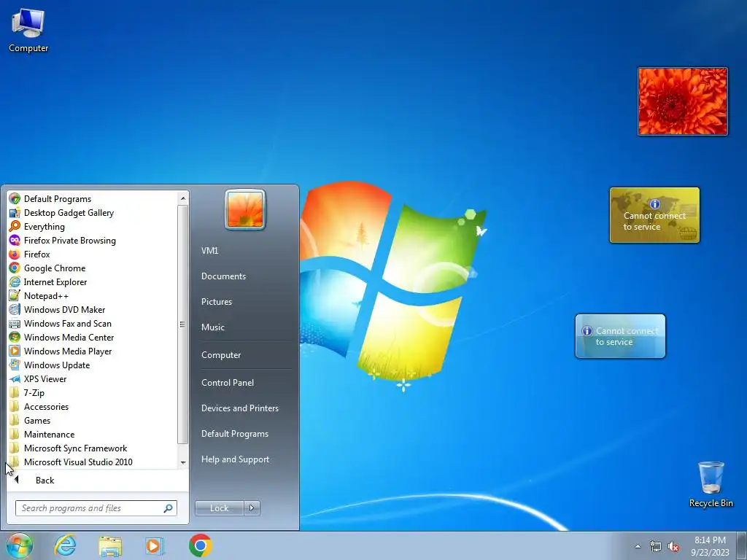
Task: Open Pictures from the Start menu
Action: 216,301
